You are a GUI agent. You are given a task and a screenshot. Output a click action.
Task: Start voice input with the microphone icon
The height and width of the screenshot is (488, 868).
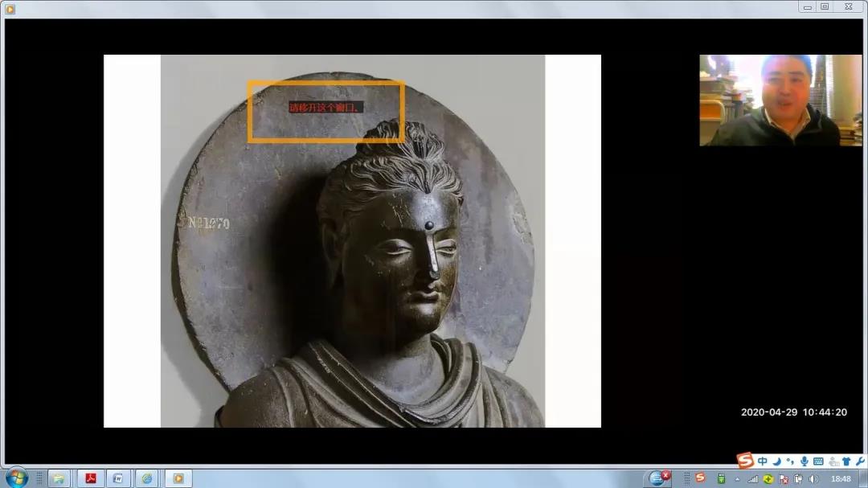point(804,461)
